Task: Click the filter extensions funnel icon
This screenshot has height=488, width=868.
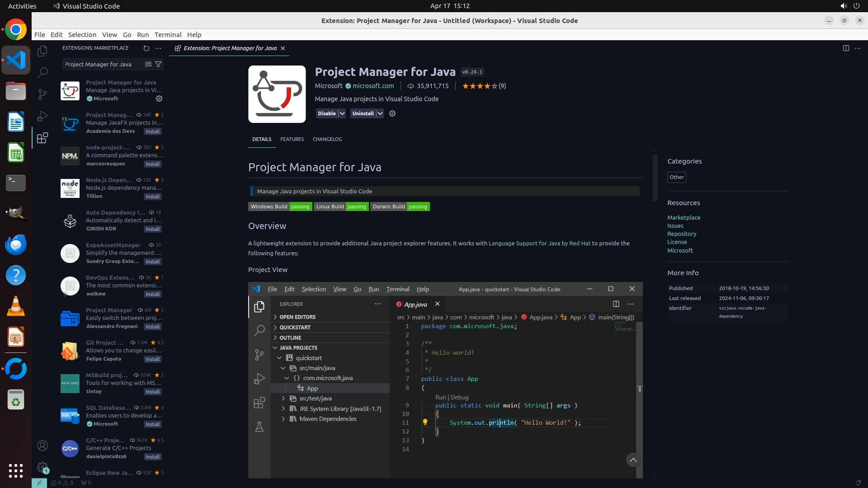Action: pos(158,64)
